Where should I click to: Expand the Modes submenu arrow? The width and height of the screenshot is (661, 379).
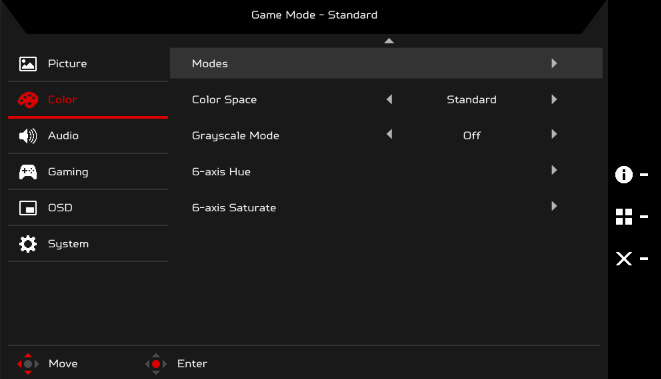pyautogui.click(x=554, y=63)
